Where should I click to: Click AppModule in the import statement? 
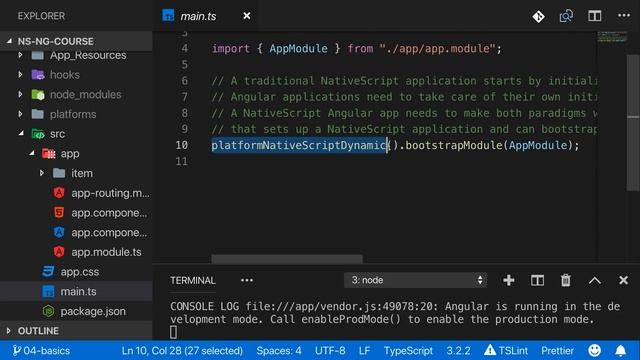pyautogui.click(x=298, y=49)
